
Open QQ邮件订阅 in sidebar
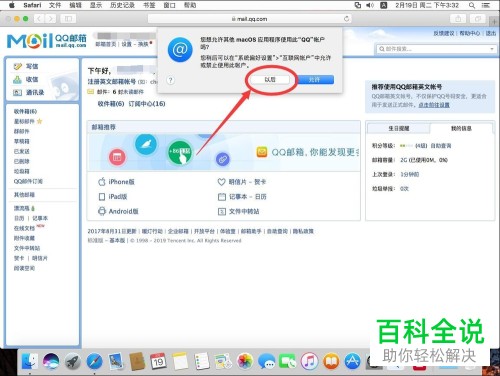[x=28, y=181]
